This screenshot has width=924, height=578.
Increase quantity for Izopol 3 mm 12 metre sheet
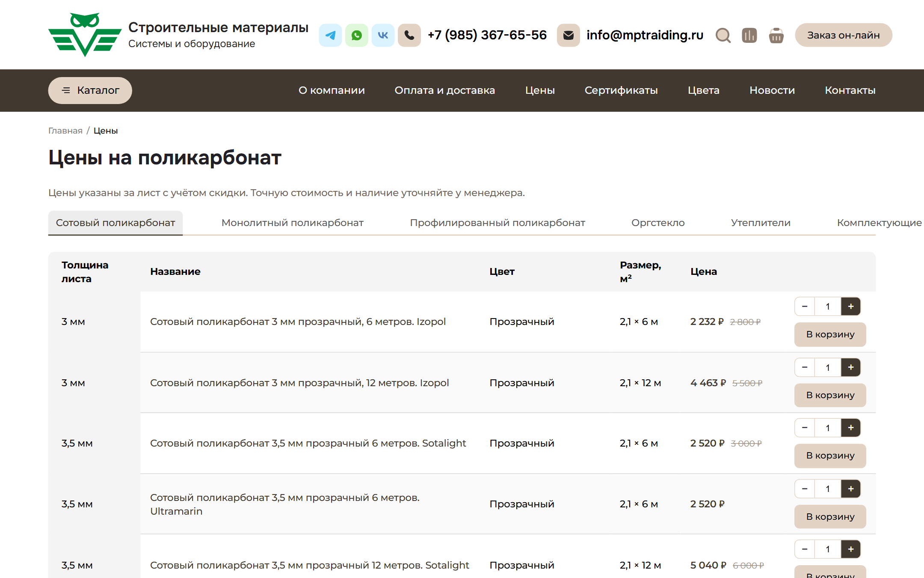(851, 367)
